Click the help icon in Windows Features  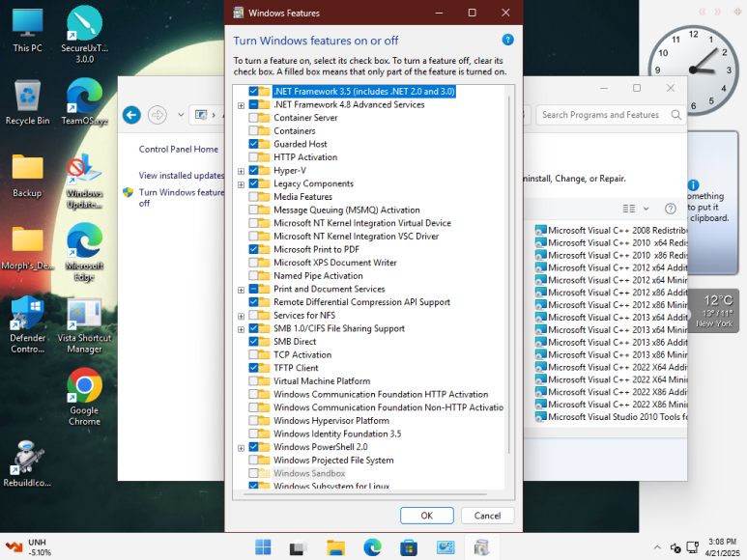(x=508, y=40)
